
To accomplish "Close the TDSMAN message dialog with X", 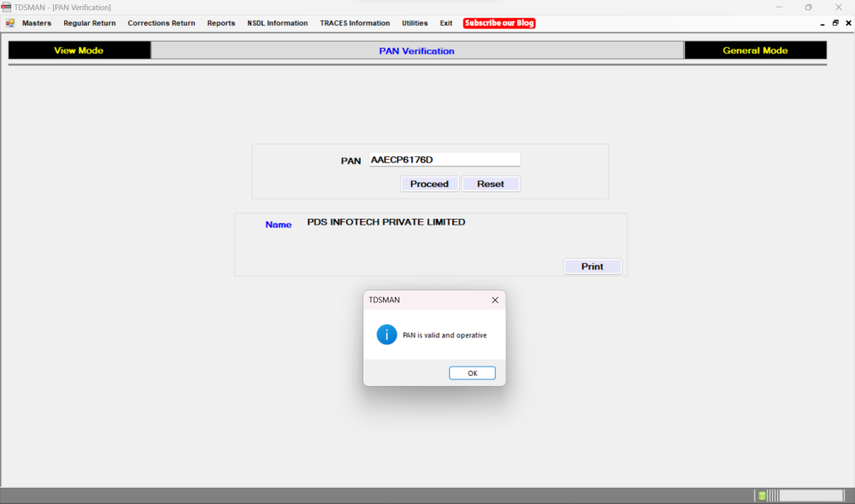I will click(494, 300).
